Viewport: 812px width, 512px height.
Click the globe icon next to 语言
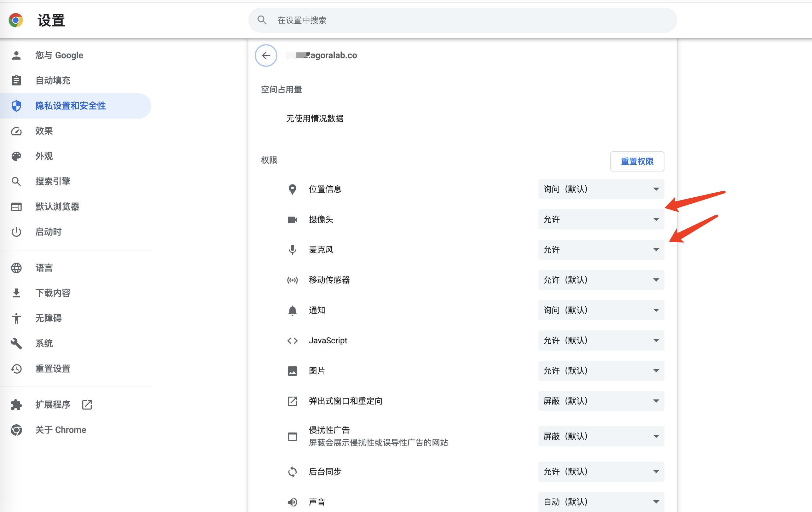(16, 268)
